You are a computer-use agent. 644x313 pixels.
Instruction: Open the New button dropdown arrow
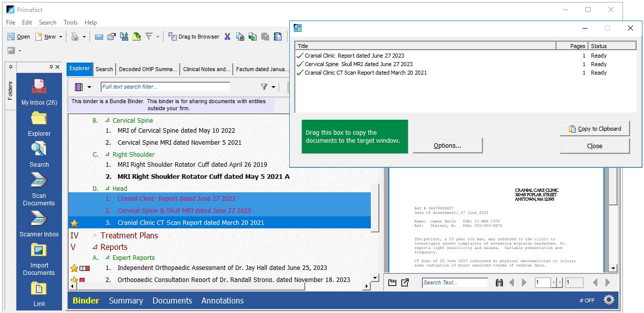click(61, 37)
